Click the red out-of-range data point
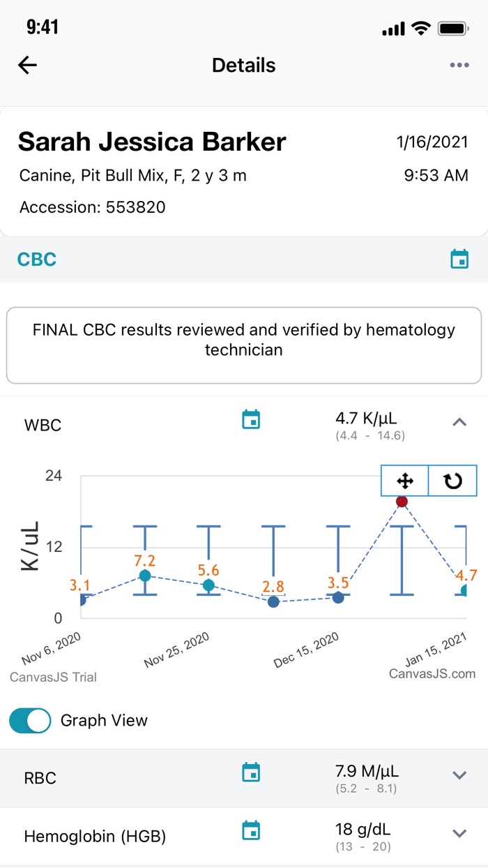The height and width of the screenshot is (868, 488). [402, 502]
